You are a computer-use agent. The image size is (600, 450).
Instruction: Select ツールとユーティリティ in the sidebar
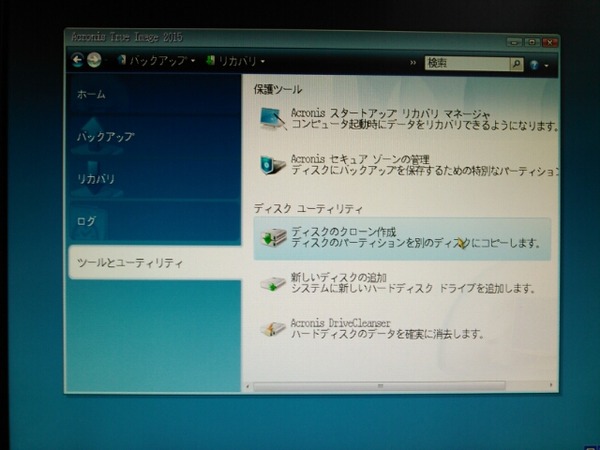click(x=155, y=263)
